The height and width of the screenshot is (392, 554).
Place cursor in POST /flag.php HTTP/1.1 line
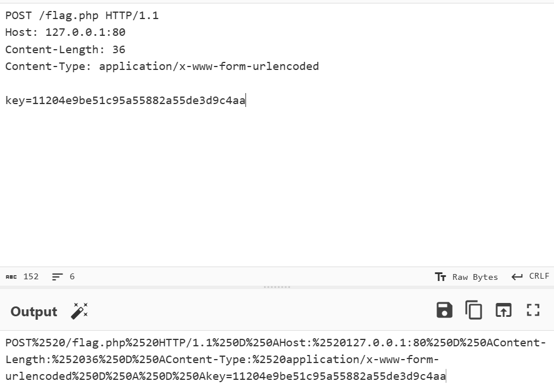(x=82, y=16)
